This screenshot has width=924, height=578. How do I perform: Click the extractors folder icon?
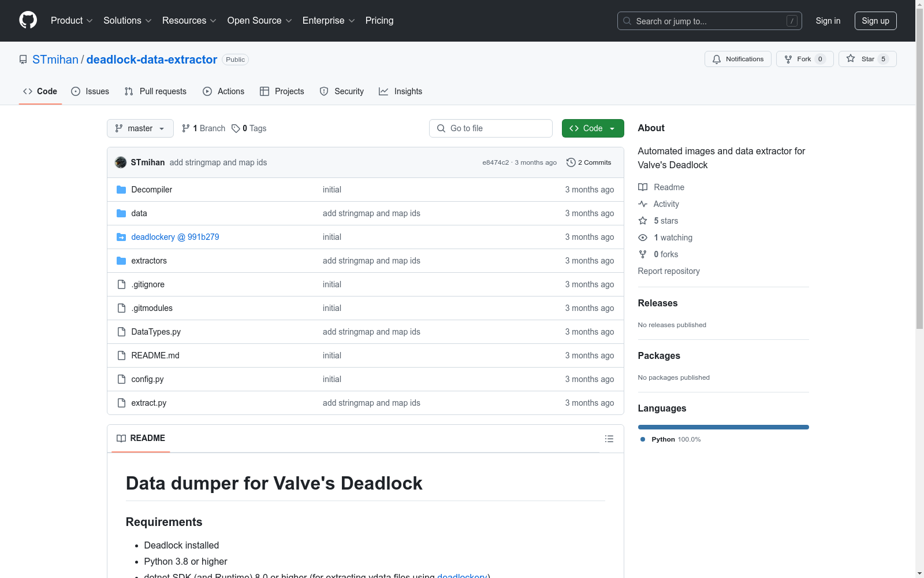pyautogui.click(x=121, y=261)
